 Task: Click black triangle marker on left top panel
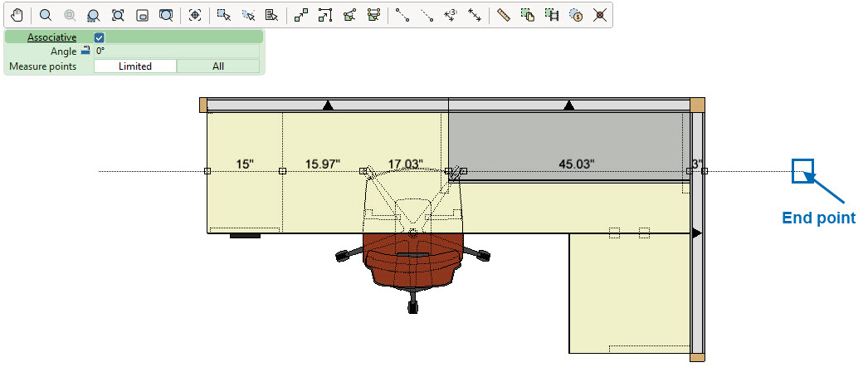(x=329, y=105)
